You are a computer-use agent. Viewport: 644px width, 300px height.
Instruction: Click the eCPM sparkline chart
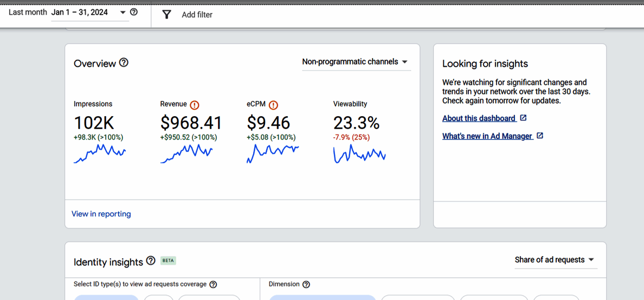click(273, 154)
